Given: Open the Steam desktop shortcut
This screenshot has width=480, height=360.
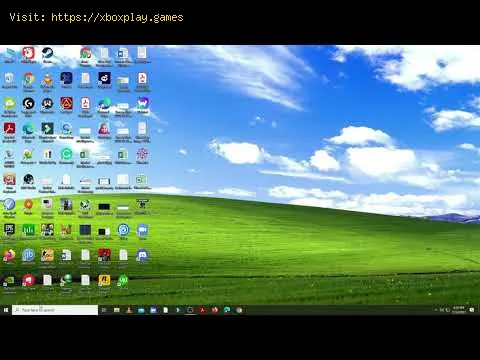Looking at the screenshot, I should coord(47,54).
